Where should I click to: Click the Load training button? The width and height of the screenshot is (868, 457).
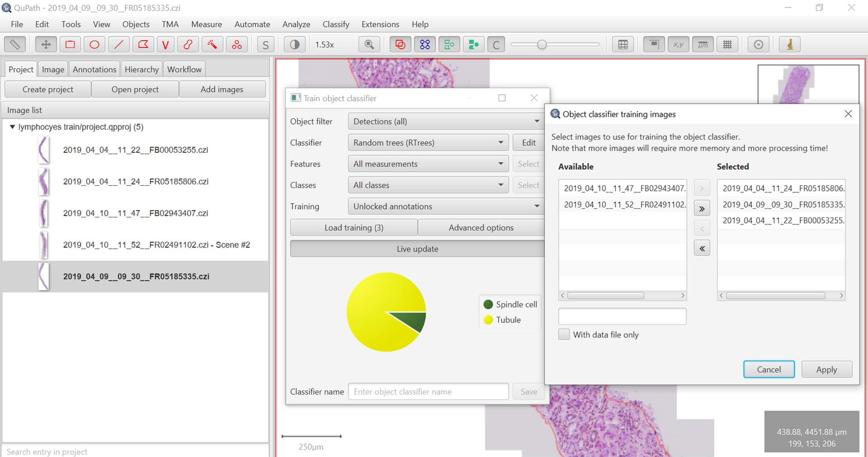coord(354,227)
